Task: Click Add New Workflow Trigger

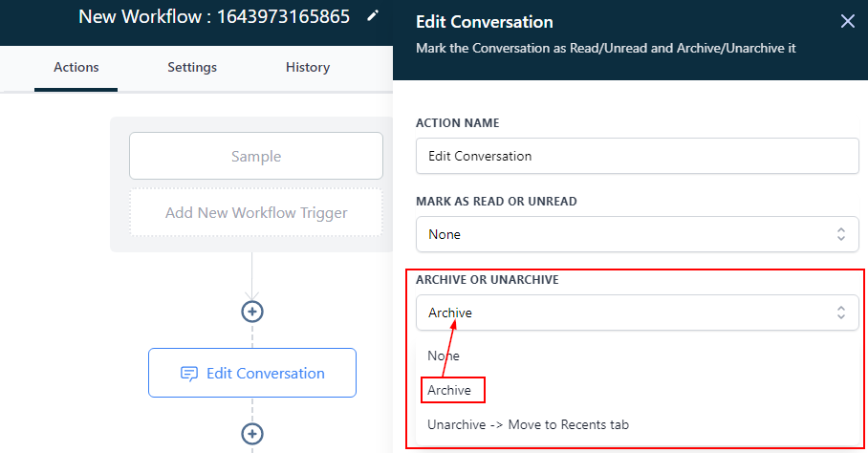Action: 255,213
